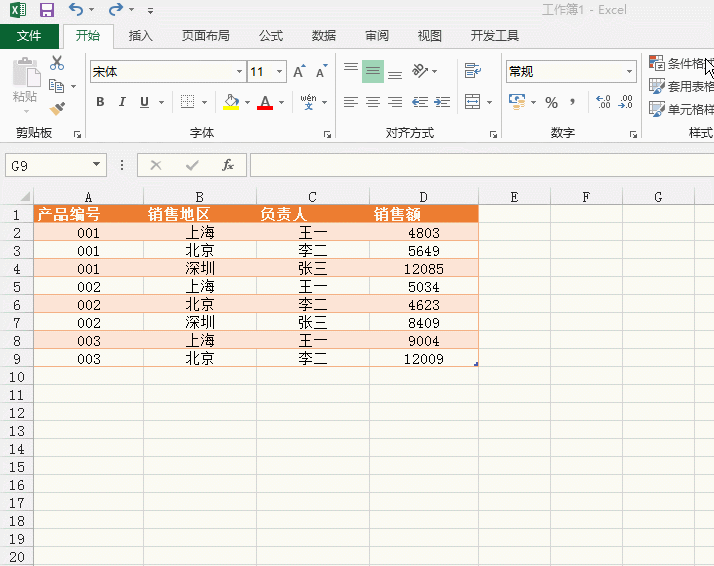Toggle bold formatting with the B button
This screenshot has height=566, width=714.
coord(100,102)
